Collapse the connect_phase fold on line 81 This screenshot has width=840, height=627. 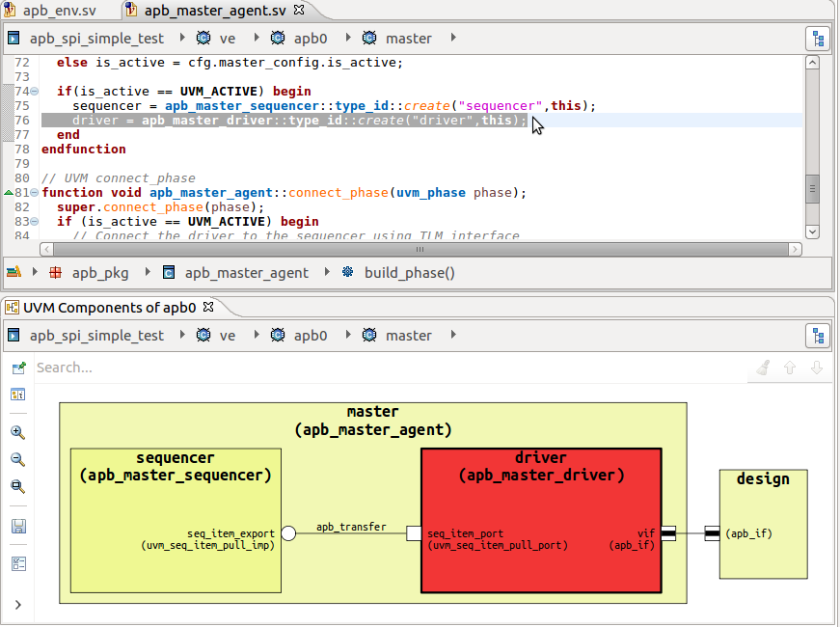pos(32,192)
